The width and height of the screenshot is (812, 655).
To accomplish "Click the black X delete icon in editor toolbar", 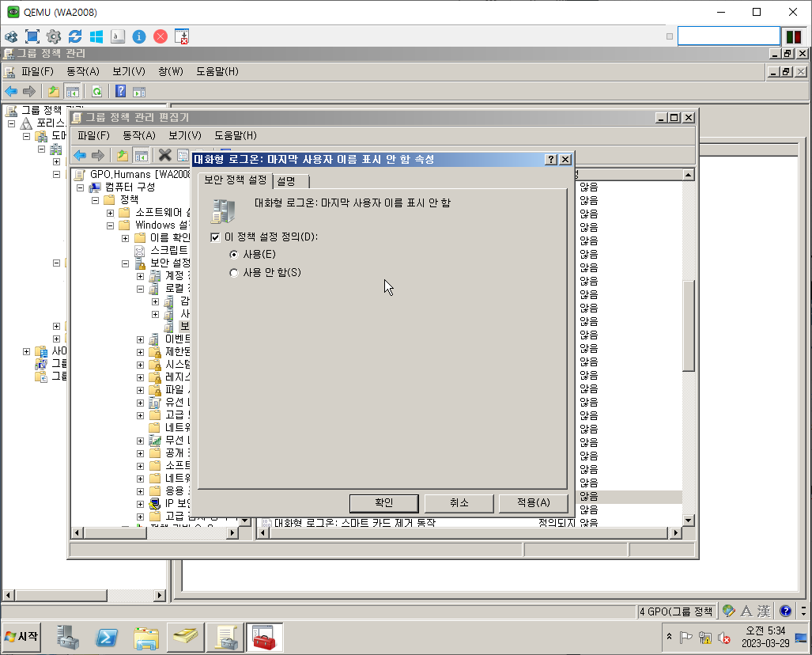I will pos(164,155).
